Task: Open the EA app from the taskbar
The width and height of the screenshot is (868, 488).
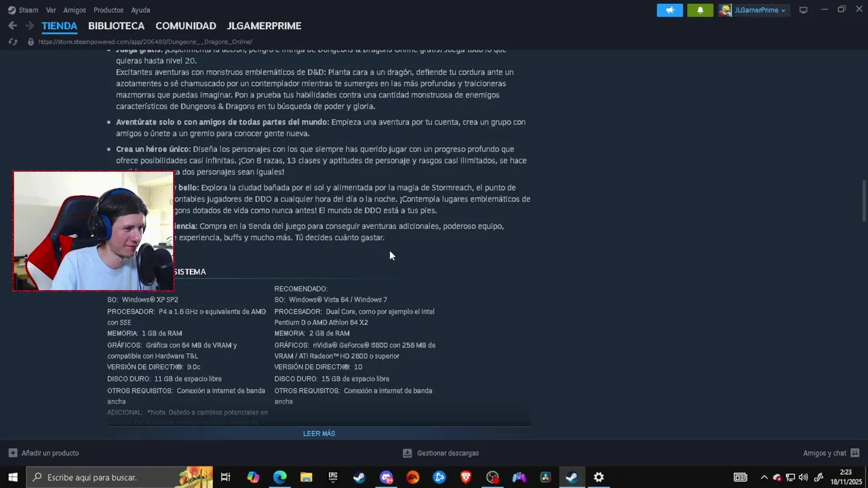Action: (412, 477)
